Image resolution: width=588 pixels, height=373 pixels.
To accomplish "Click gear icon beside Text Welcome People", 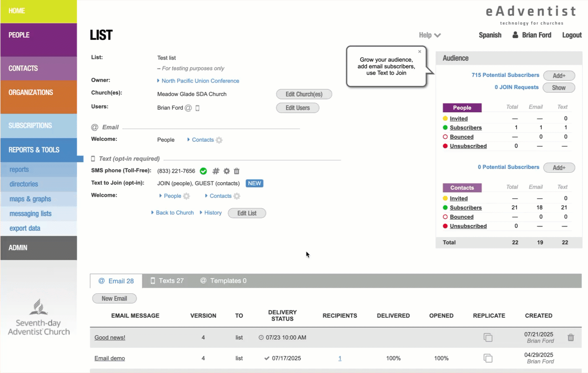I will (x=187, y=196).
